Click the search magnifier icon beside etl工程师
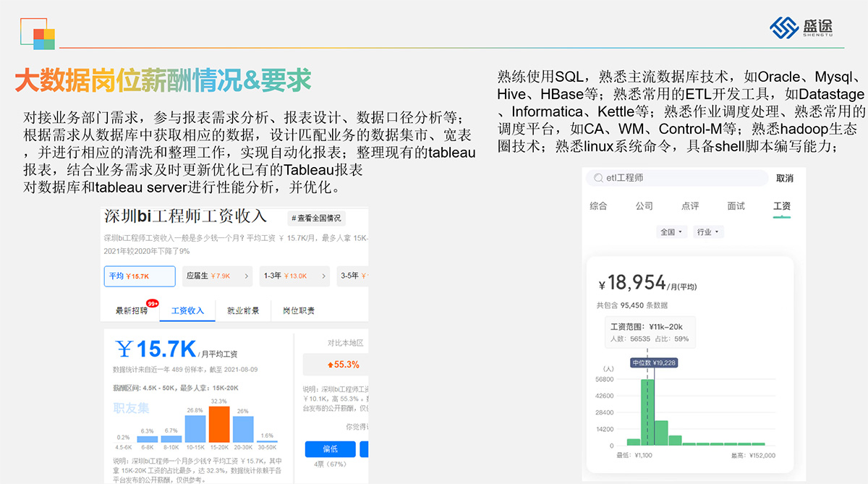The height and width of the screenshot is (484, 868). click(x=598, y=178)
